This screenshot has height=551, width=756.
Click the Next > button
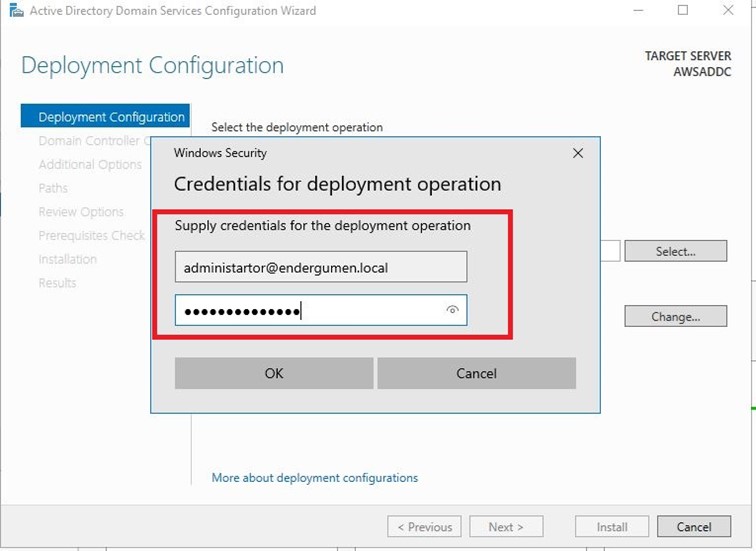tap(506, 527)
